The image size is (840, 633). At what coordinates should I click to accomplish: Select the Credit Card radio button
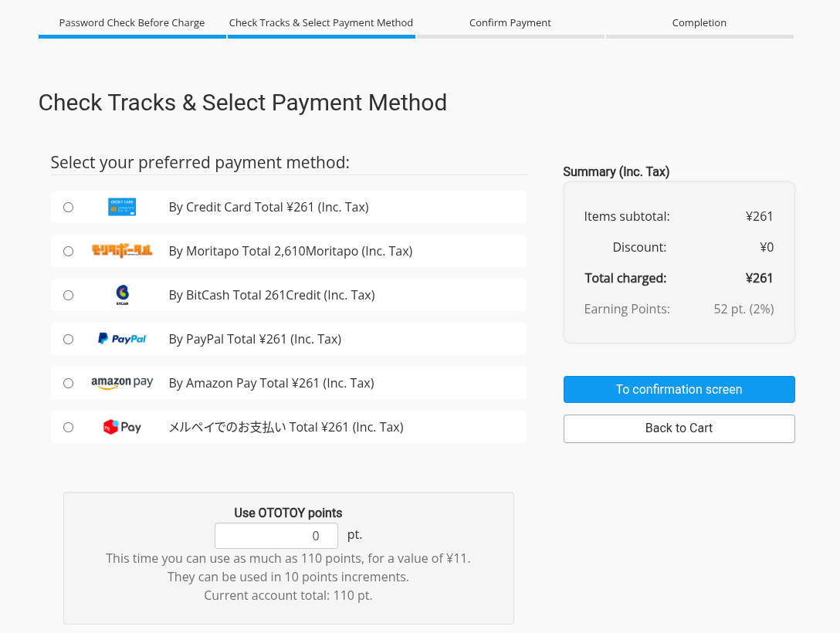click(69, 207)
